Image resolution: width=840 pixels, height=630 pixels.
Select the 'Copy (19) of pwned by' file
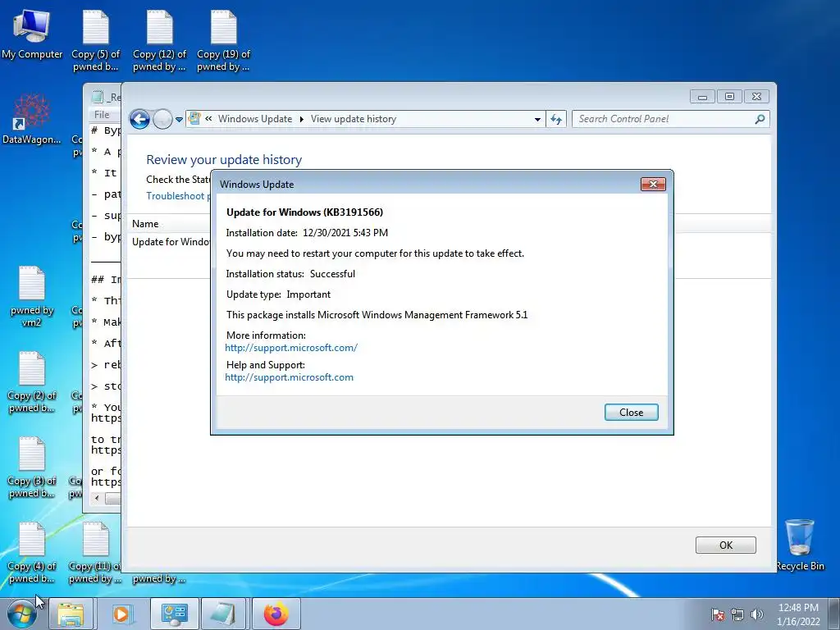tap(223, 41)
